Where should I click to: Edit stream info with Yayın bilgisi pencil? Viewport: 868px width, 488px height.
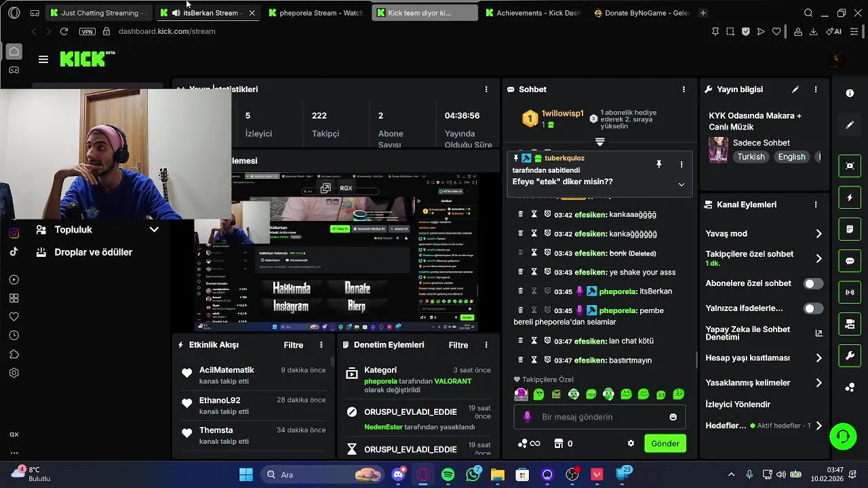click(x=795, y=89)
